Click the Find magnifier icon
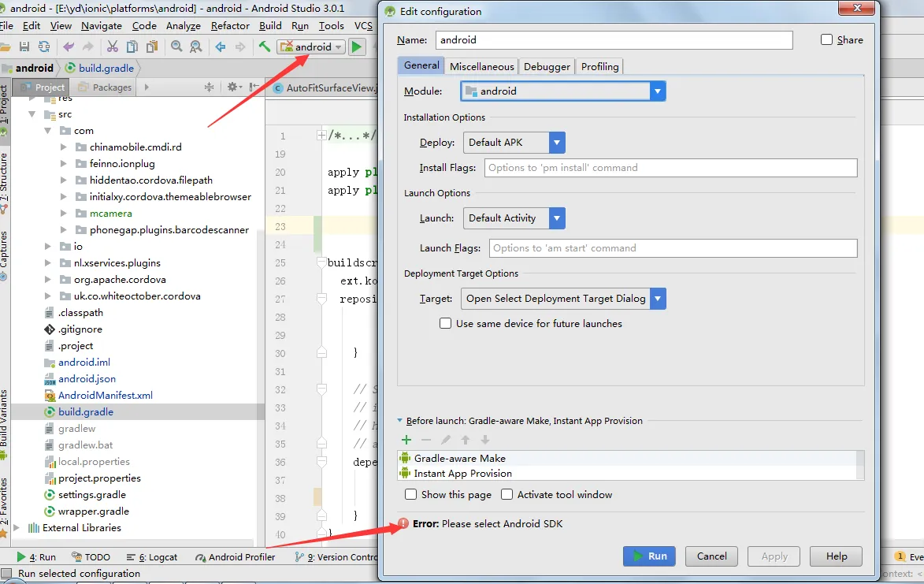 176,46
